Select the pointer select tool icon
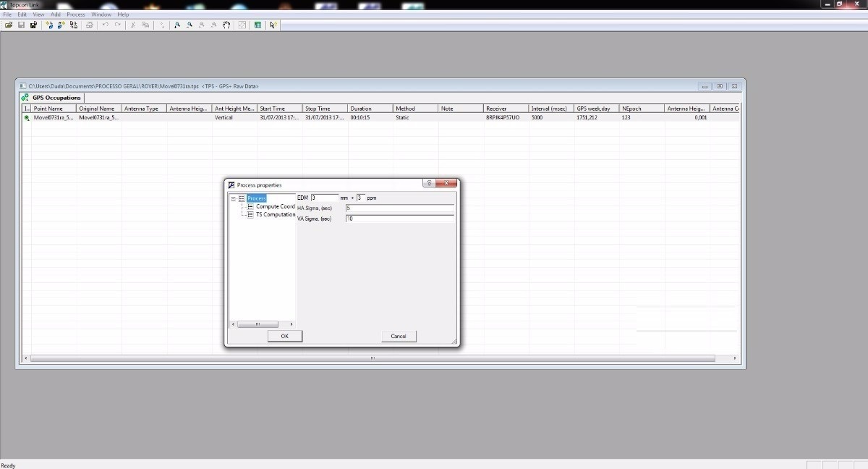868x469 pixels. point(273,25)
